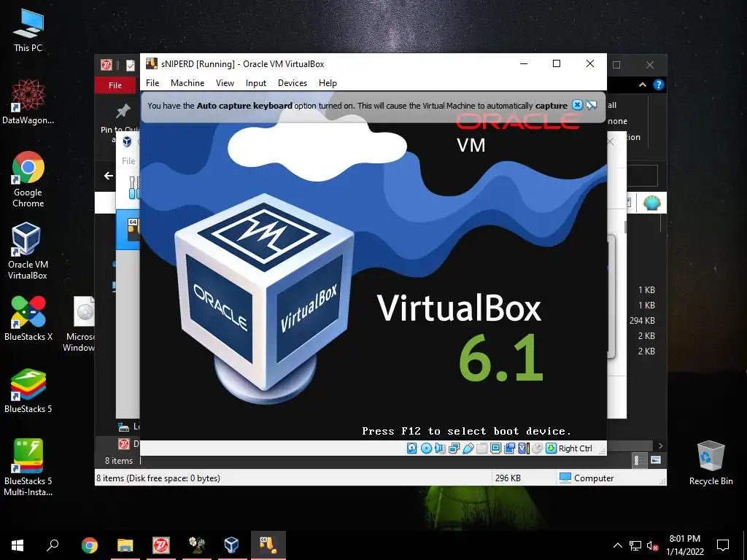Click the red File tab in background explorer

115,85
